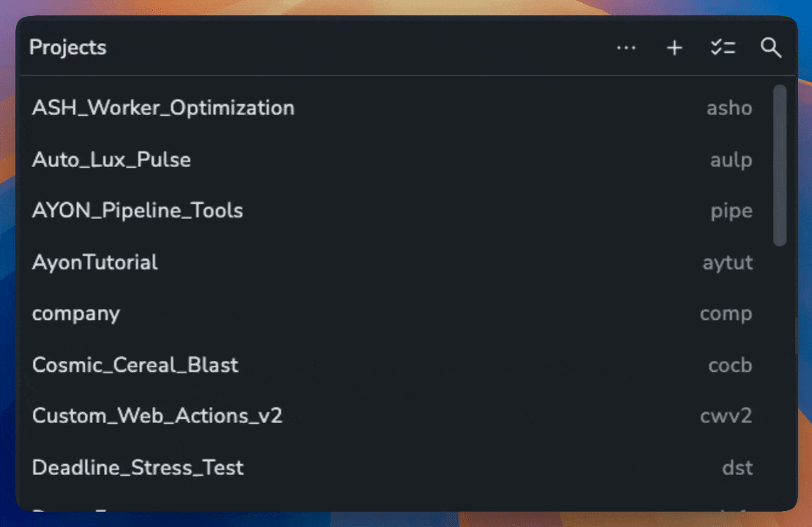Image resolution: width=812 pixels, height=527 pixels.
Task: Click the 'dst' code label
Action: [737, 468]
